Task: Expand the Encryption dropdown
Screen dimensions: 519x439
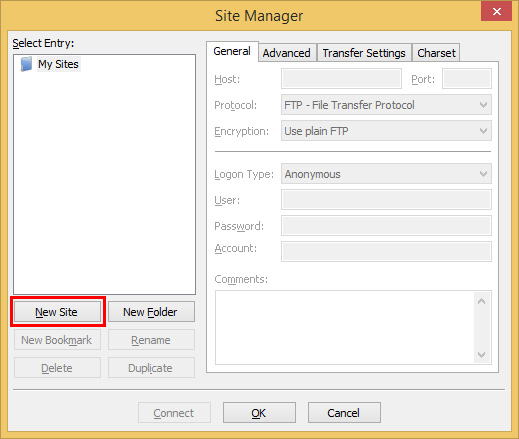Action: click(386, 131)
